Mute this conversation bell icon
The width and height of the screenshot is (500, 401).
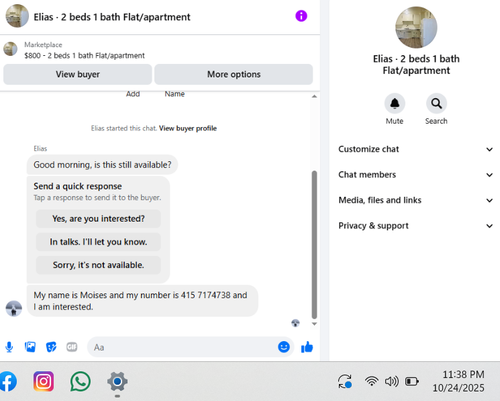pos(395,104)
